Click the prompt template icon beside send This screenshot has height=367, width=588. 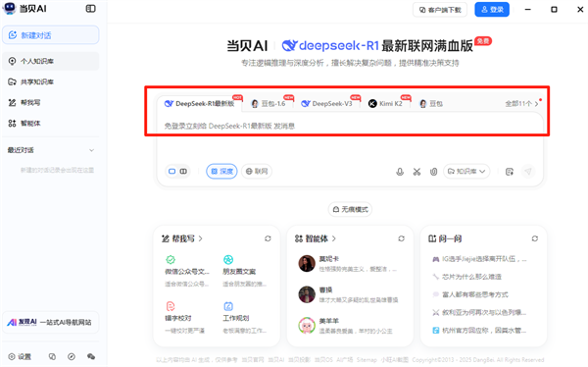[x=510, y=172]
